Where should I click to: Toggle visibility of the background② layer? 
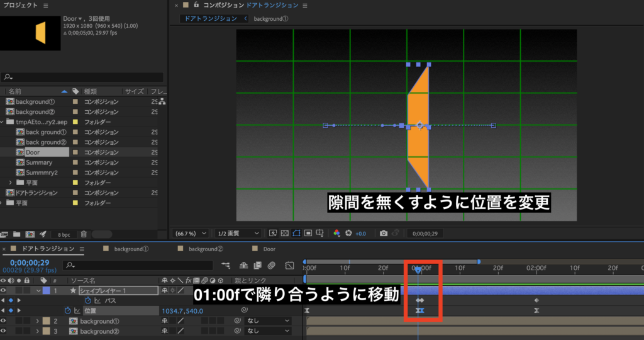(4, 331)
